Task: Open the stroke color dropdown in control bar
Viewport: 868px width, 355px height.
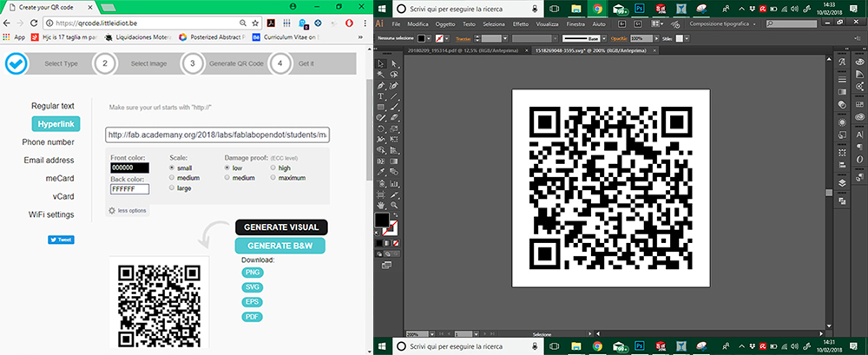Action: (x=447, y=38)
